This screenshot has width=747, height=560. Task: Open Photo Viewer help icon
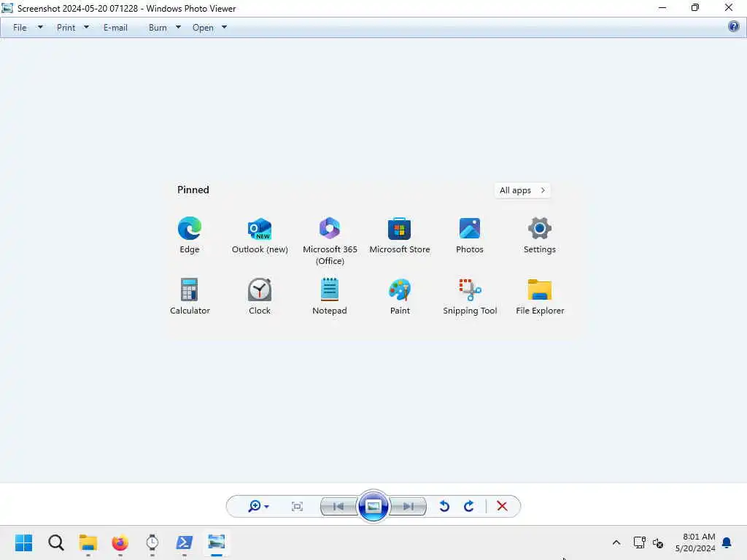click(734, 27)
